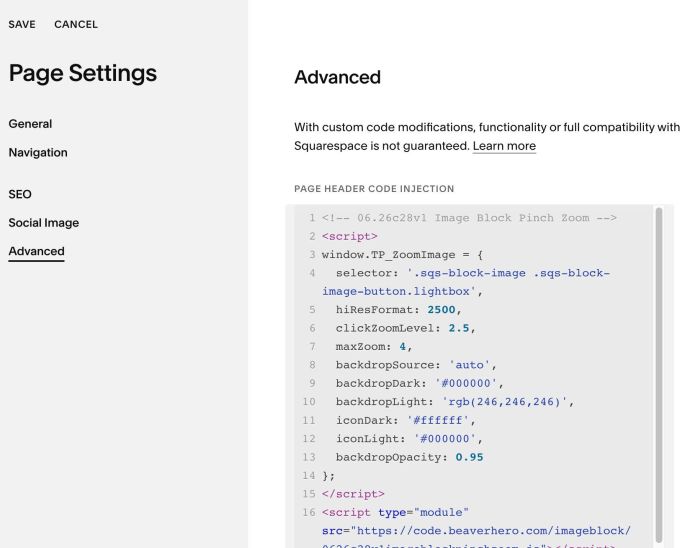Viewport: 700px width, 548px height.
Task: Click the comment line "Image Block Pinch Zoom"
Action: pyautogui.click(x=469, y=218)
